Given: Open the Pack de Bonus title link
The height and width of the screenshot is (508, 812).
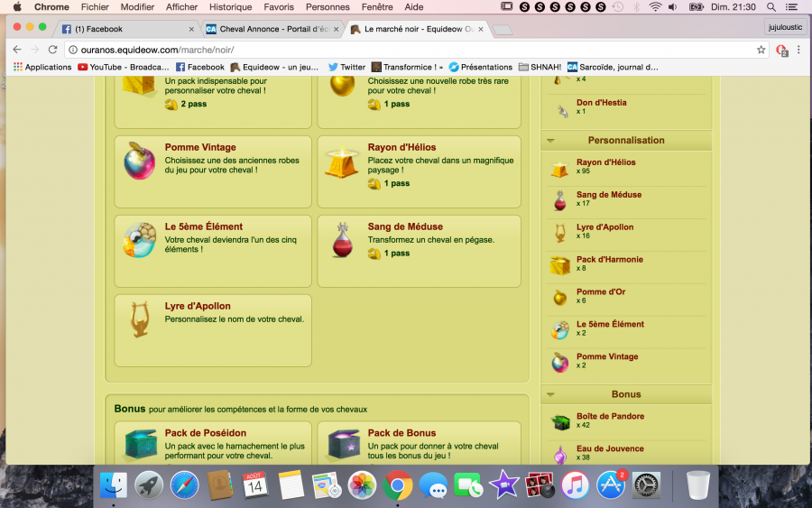Looking at the screenshot, I should (x=401, y=433).
